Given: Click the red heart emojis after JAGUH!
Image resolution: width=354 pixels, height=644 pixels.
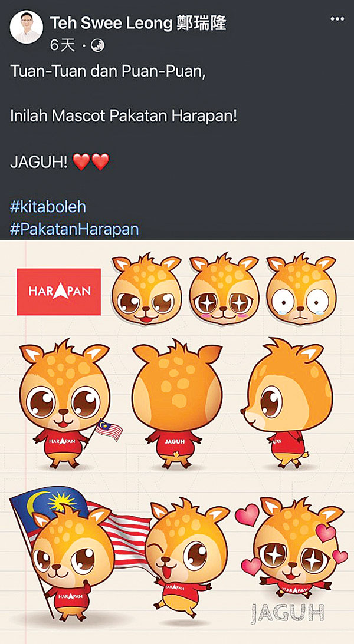Looking at the screenshot, I should (x=91, y=162).
